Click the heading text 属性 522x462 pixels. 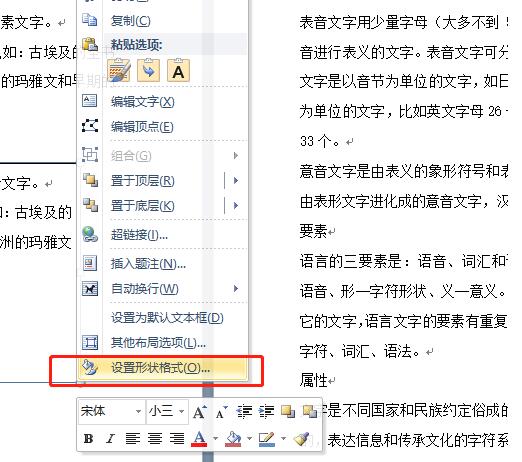click(313, 380)
